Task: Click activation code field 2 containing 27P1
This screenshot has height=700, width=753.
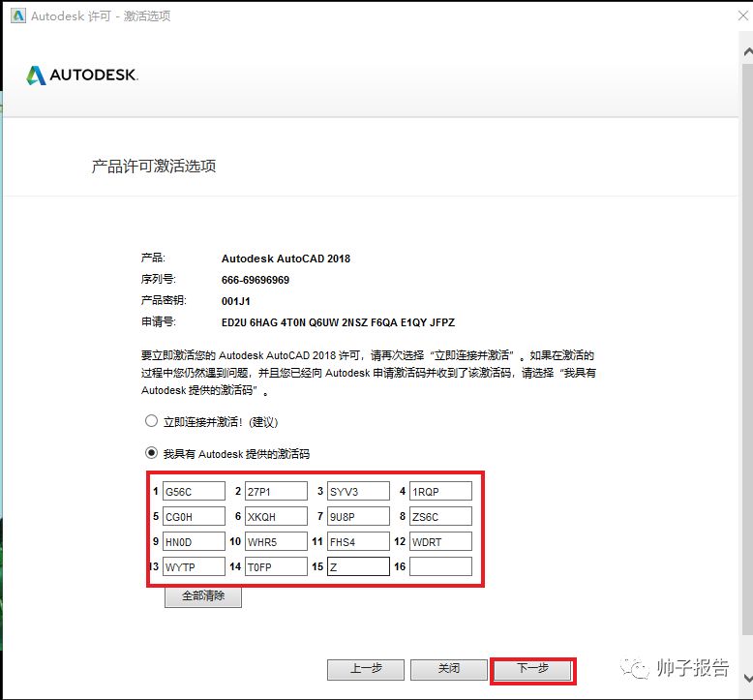Action: click(x=276, y=492)
